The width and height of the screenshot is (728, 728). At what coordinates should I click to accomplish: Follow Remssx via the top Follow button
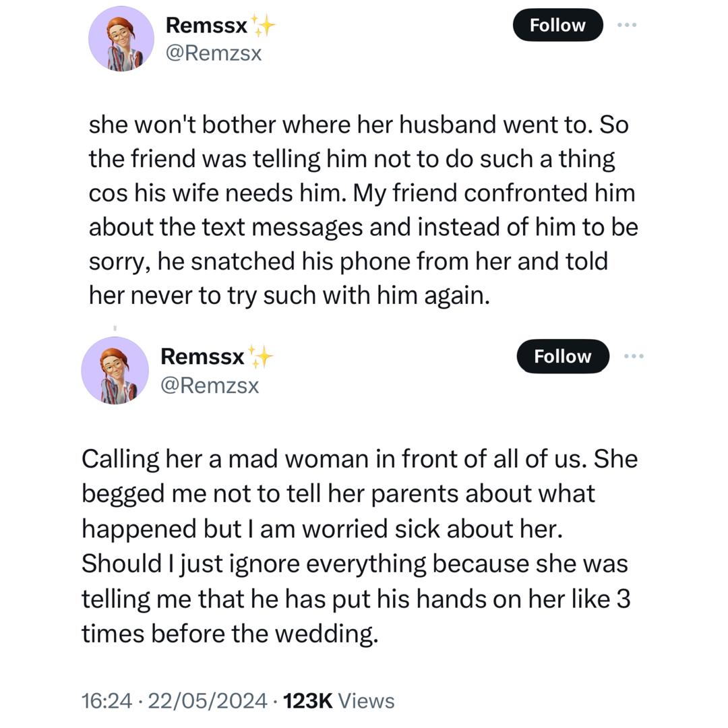557,25
